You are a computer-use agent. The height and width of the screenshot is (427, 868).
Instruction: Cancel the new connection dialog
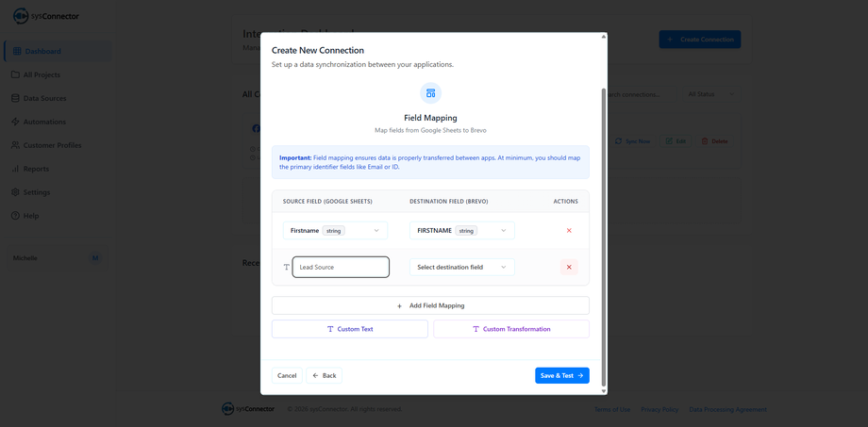pyautogui.click(x=287, y=375)
